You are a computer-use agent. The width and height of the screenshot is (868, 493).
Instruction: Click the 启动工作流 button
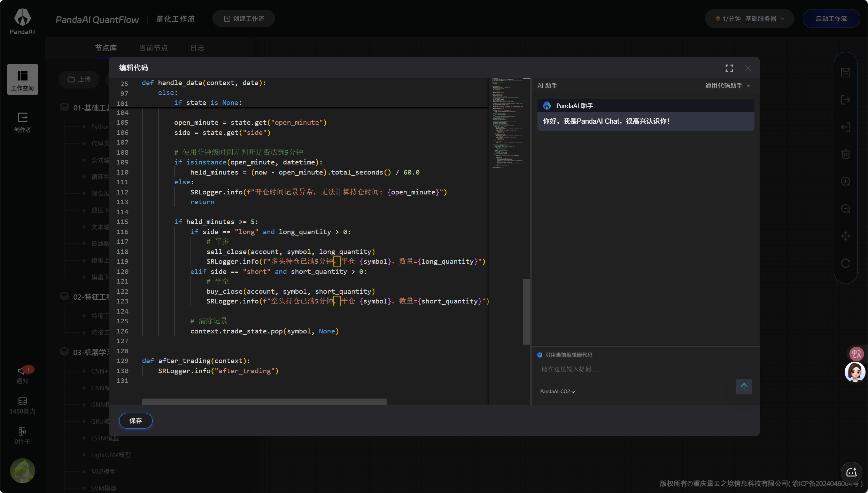[831, 19]
